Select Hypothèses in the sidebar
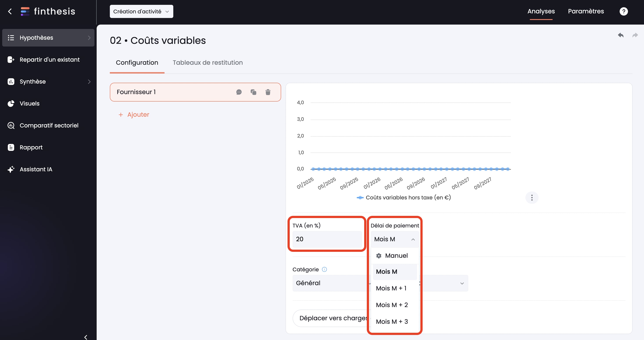This screenshot has width=644, height=340. pos(48,38)
